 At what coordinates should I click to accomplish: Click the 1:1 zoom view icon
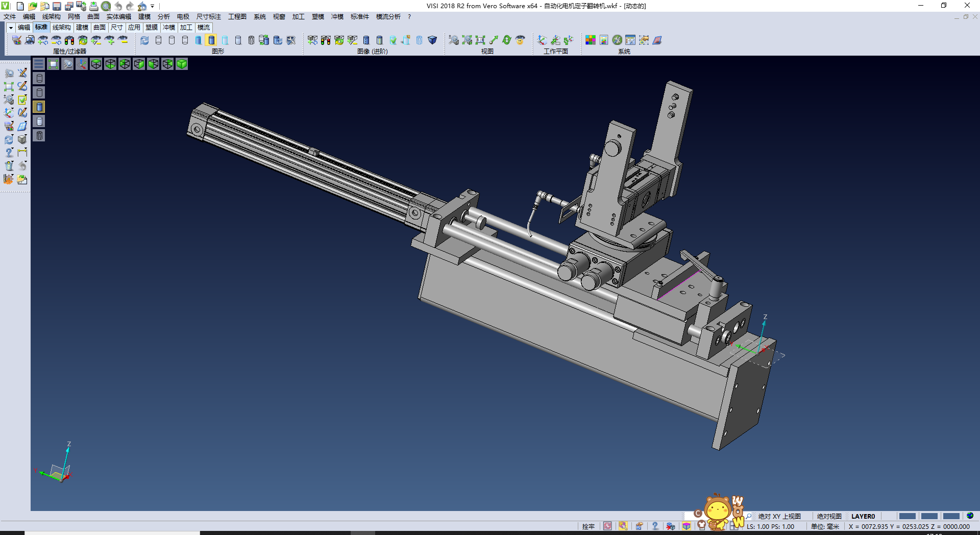[x=480, y=40]
